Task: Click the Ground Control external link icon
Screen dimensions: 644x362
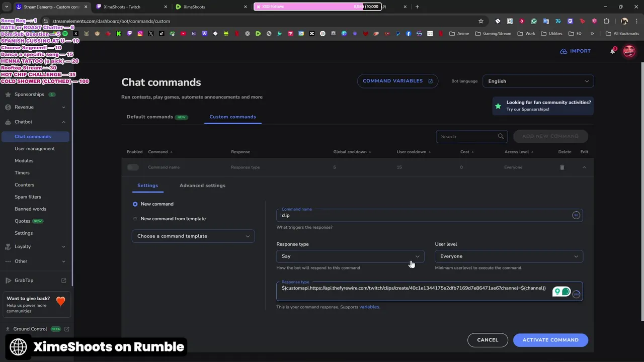Action: point(66,329)
